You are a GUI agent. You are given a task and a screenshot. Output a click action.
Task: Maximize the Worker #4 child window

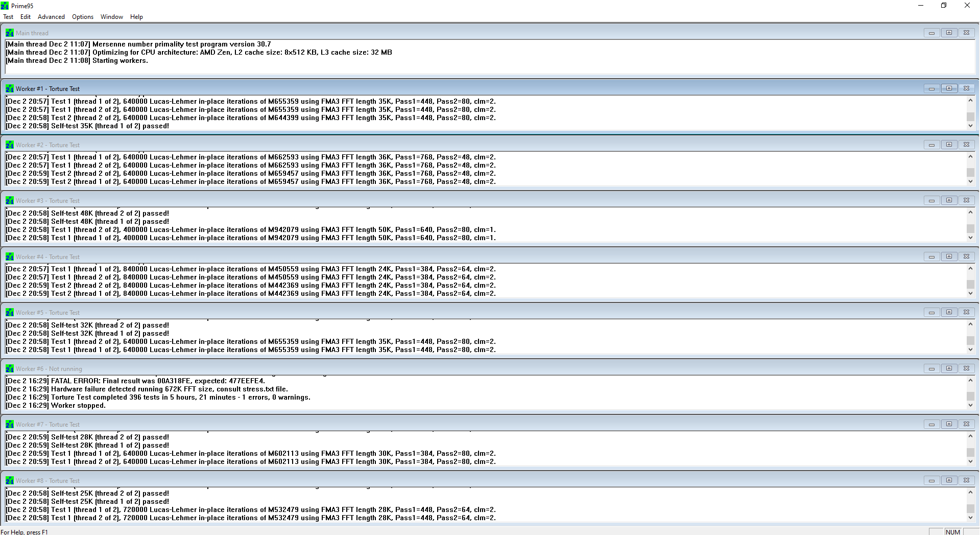pyautogui.click(x=949, y=257)
